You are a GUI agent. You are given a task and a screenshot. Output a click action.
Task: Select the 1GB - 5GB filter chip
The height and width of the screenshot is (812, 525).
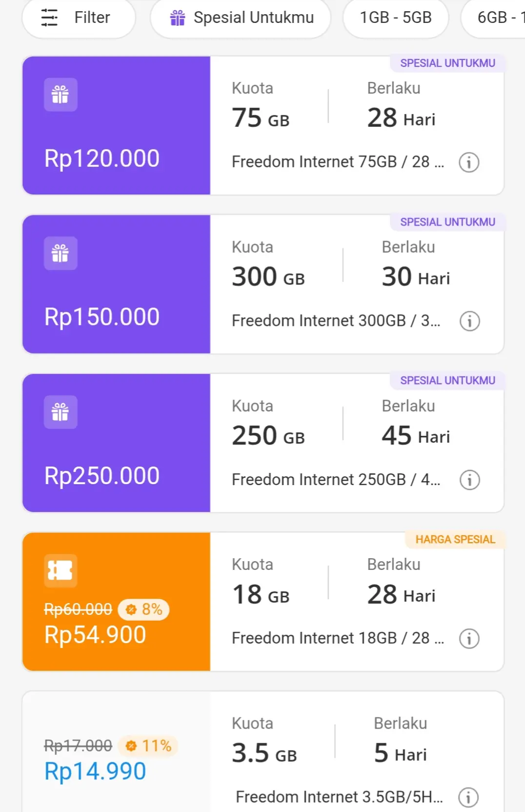395,18
